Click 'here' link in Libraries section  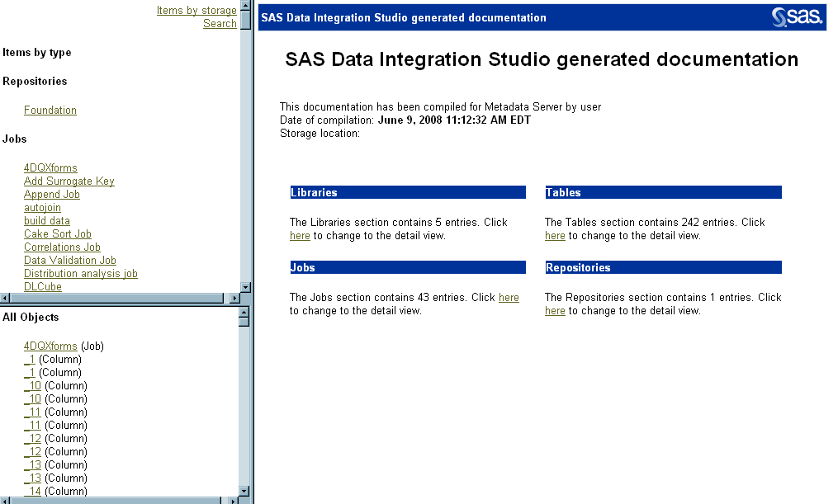300,236
